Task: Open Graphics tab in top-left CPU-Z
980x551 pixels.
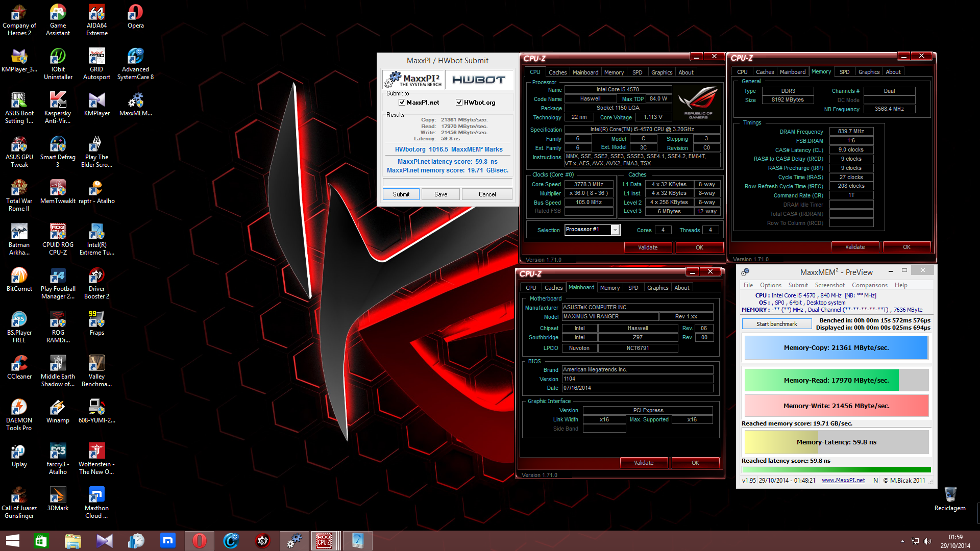Action: point(661,72)
